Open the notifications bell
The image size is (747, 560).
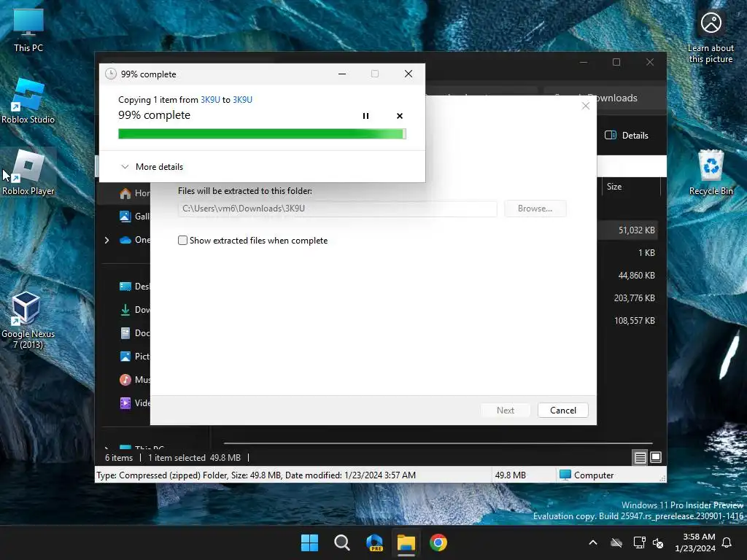[x=727, y=542]
